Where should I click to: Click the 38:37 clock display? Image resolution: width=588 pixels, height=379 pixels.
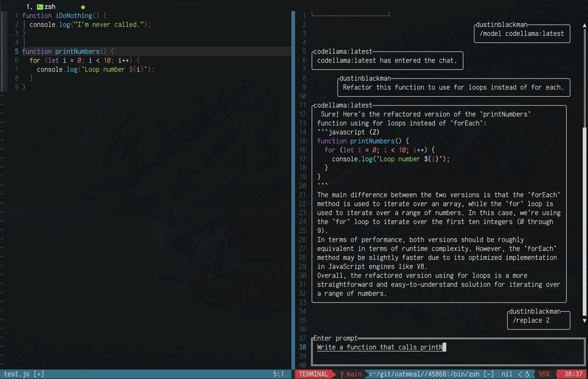(x=573, y=373)
